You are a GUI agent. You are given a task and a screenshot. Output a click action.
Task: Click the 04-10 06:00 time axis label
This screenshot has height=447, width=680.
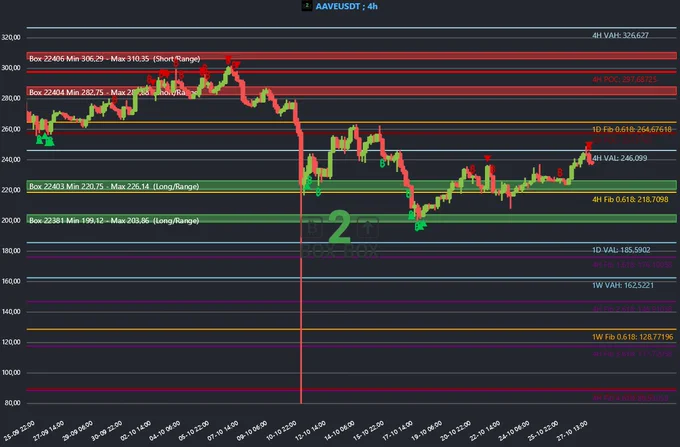click(164, 431)
